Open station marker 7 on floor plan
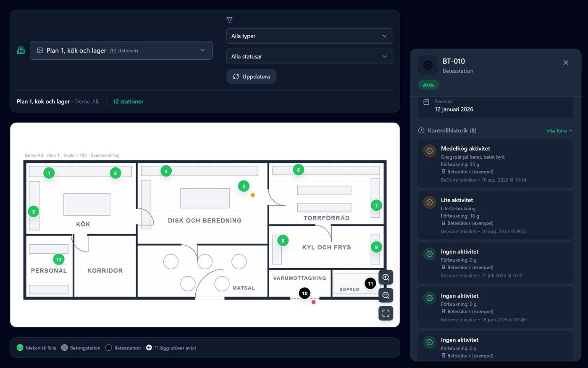588x368 pixels. (x=376, y=206)
